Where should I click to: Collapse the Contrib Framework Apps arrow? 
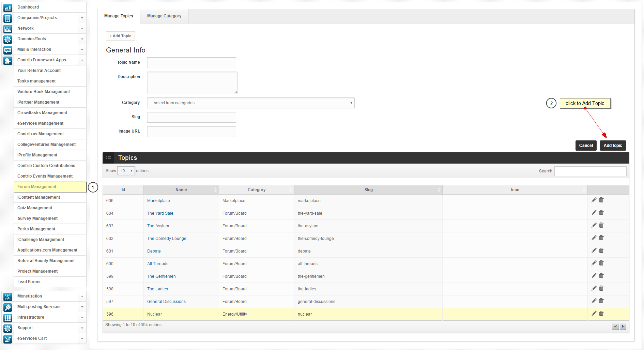pyautogui.click(x=82, y=60)
